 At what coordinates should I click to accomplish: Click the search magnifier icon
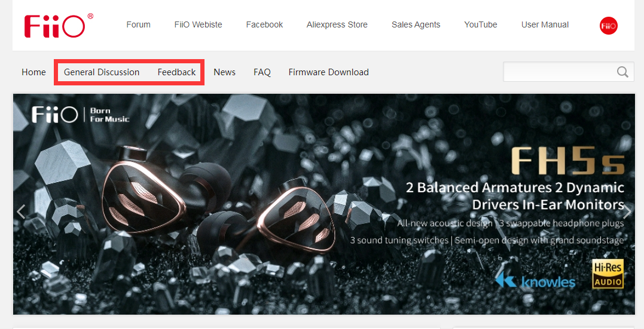622,72
